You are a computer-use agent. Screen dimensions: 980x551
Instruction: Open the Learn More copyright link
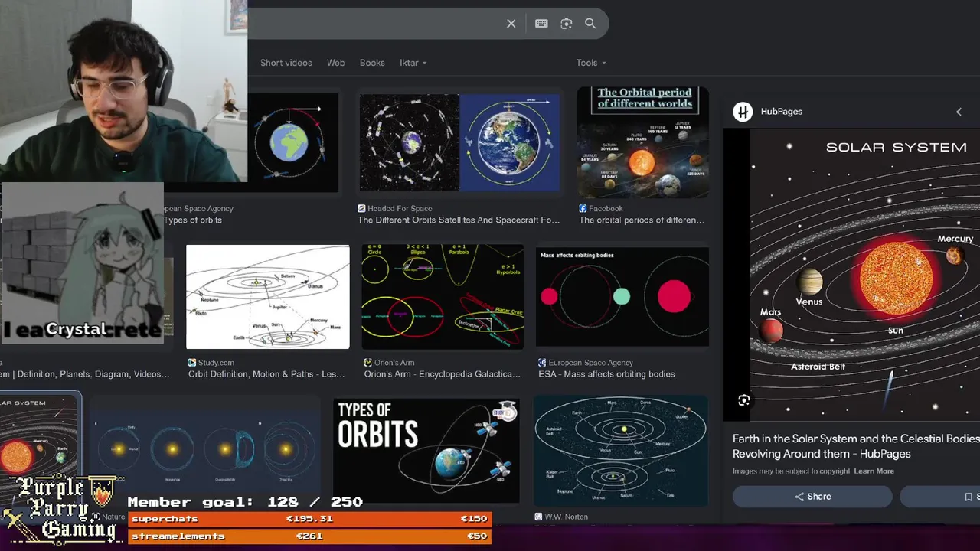coord(874,471)
